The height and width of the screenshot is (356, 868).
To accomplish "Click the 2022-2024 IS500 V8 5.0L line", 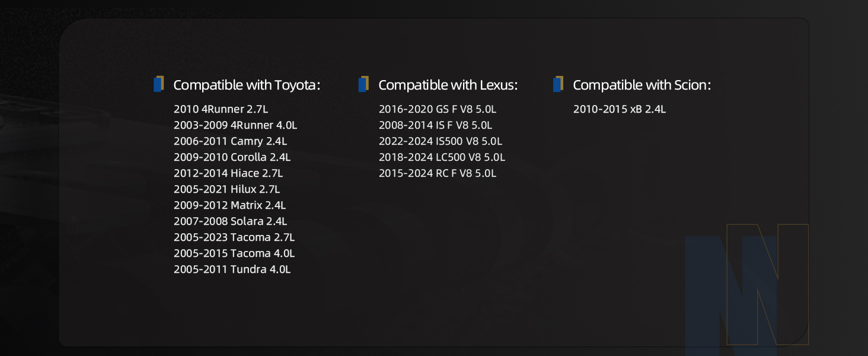I will point(441,141).
